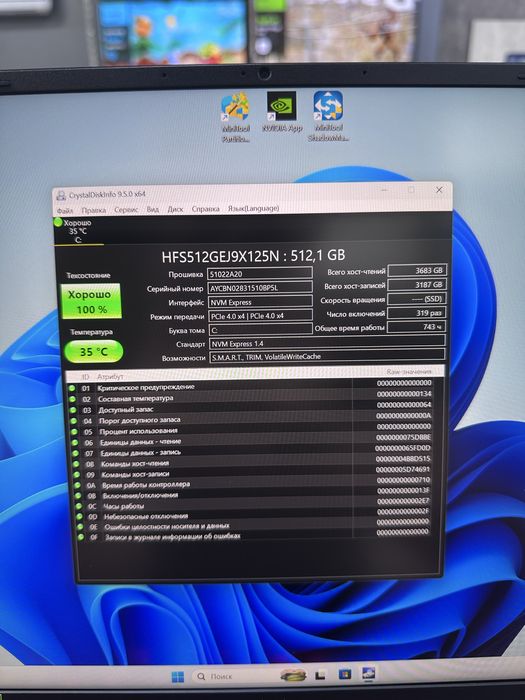525x700 pixels.
Task: Select row 09 Команды хост-записи
Action: 258,474
